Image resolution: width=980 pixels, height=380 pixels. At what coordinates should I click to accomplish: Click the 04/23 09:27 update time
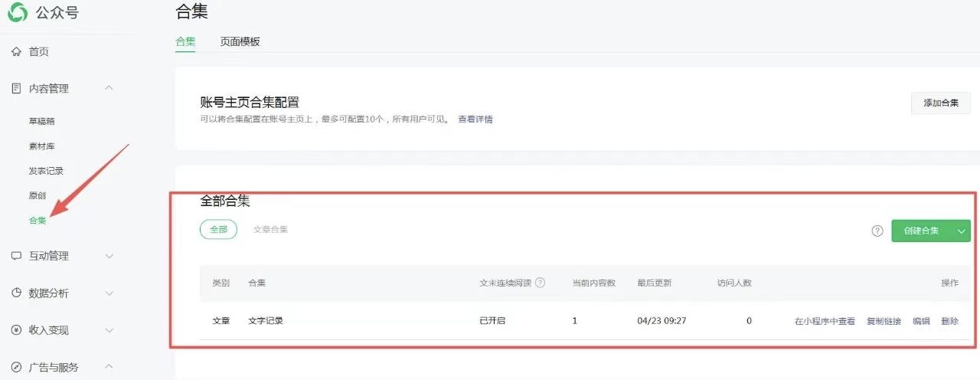pyautogui.click(x=661, y=320)
